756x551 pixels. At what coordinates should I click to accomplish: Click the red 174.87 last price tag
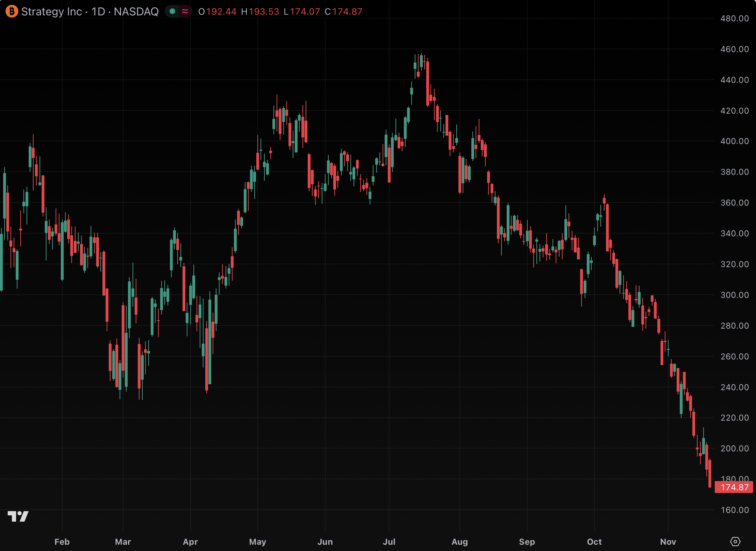click(734, 487)
